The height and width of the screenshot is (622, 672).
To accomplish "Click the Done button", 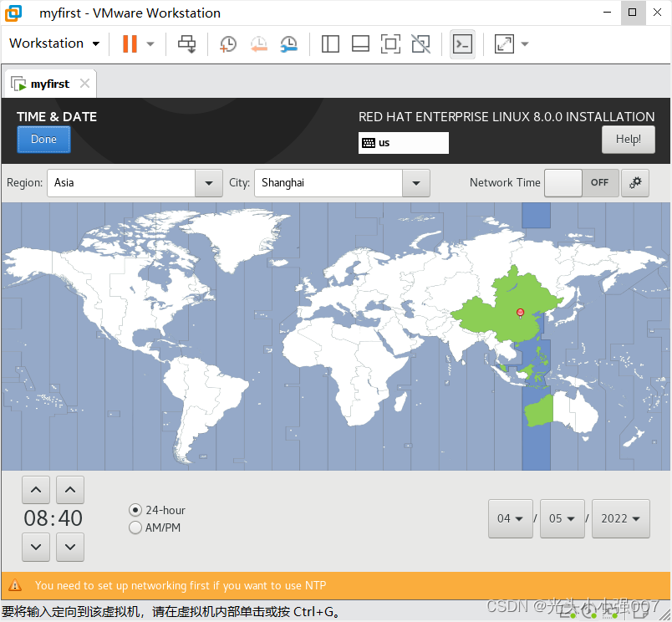I will [43, 140].
